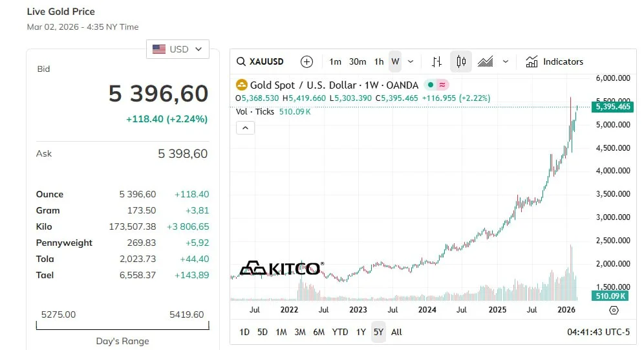The image size is (644, 350).
Task: Click the XAUUSD symbol search magnifier
Action: [x=241, y=62]
